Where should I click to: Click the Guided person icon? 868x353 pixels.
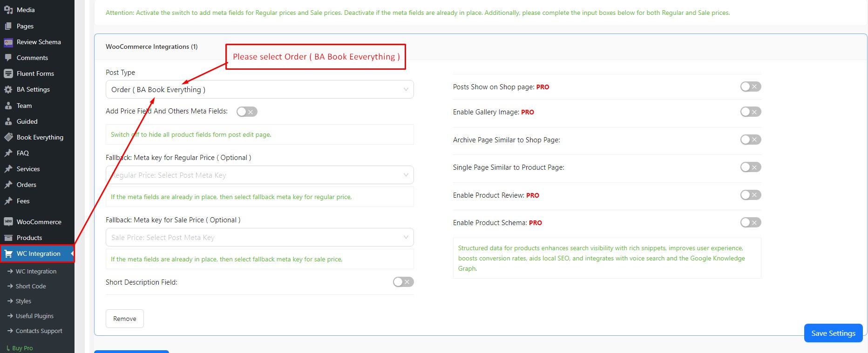[x=8, y=121]
